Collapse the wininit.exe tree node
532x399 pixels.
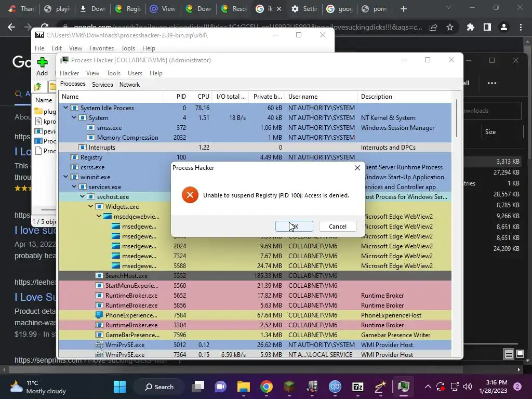click(66, 177)
